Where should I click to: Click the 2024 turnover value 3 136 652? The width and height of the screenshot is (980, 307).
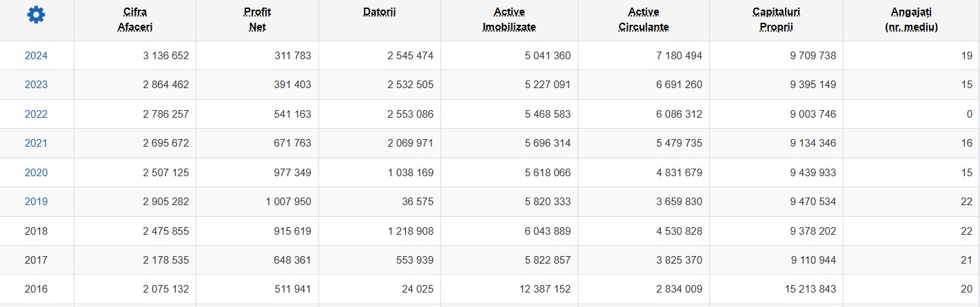[166, 56]
